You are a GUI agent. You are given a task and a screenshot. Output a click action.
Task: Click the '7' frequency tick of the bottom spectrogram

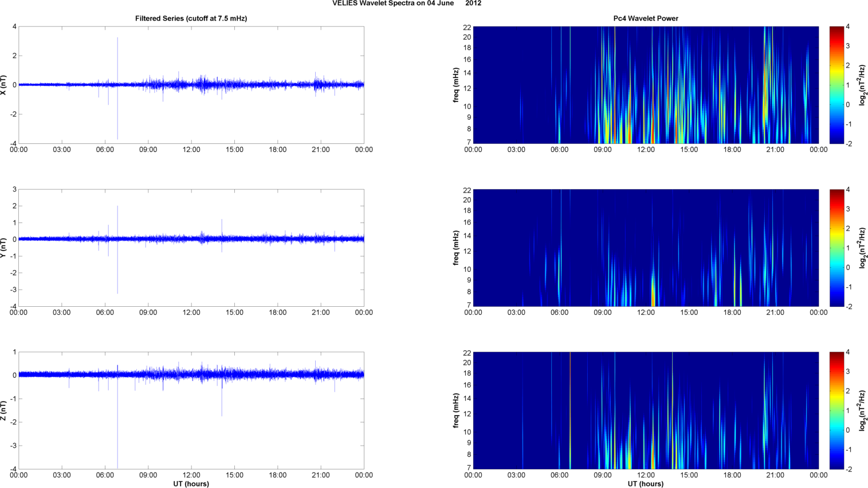pyautogui.click(x=469, y=468)
